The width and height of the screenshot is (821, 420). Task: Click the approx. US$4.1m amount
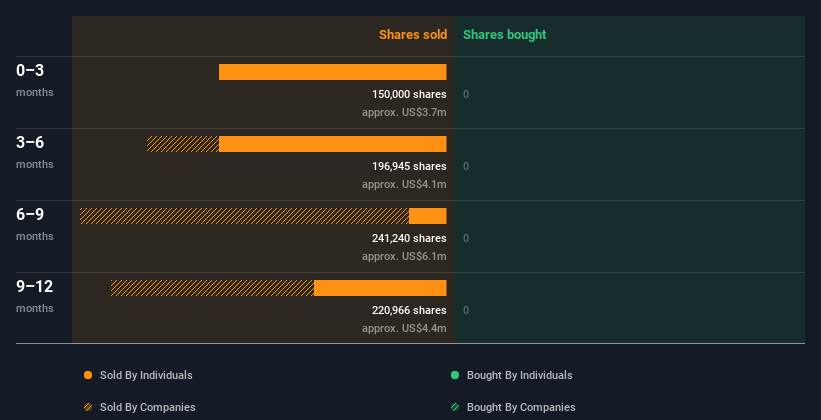(x=404, y=184)
